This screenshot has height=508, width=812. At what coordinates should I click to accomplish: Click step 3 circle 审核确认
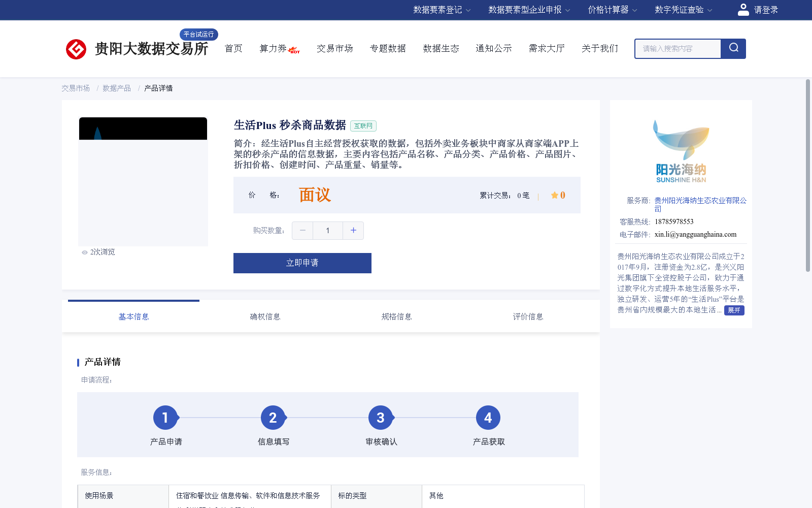381,418
